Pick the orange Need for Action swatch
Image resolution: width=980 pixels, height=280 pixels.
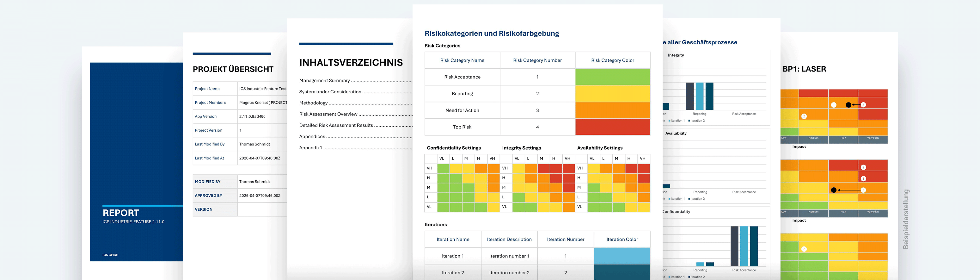pos(613,110)
